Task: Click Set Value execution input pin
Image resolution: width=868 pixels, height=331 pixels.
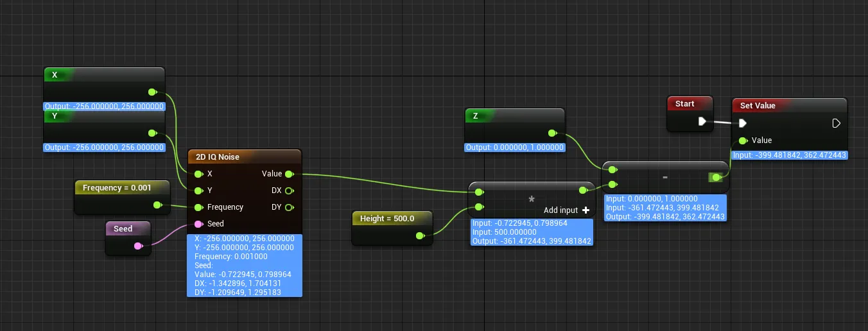Action: (x=742, y=123)
